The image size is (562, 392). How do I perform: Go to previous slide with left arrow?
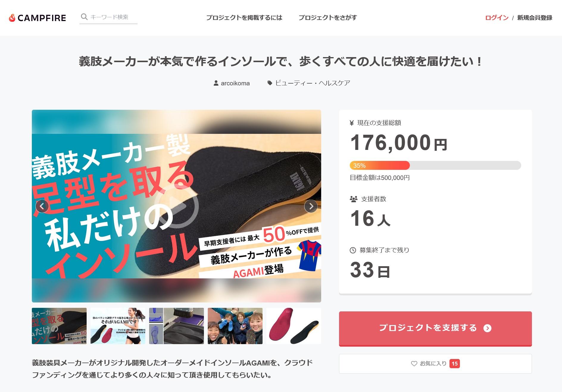pos(42,206)
